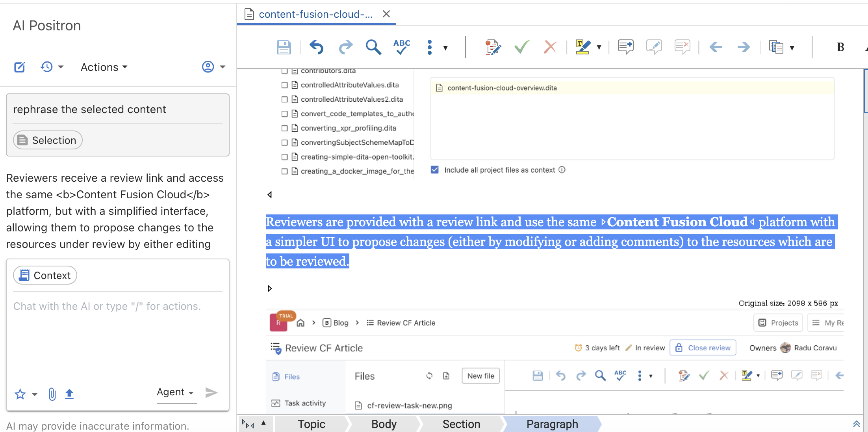
Task: Accept change with green checkmark
Action: click(522, 47)
